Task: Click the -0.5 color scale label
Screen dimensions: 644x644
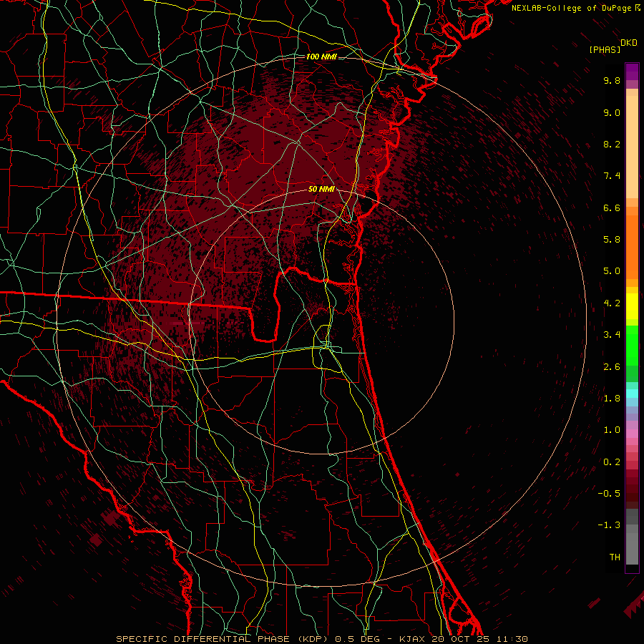Action: click(609, 494)
